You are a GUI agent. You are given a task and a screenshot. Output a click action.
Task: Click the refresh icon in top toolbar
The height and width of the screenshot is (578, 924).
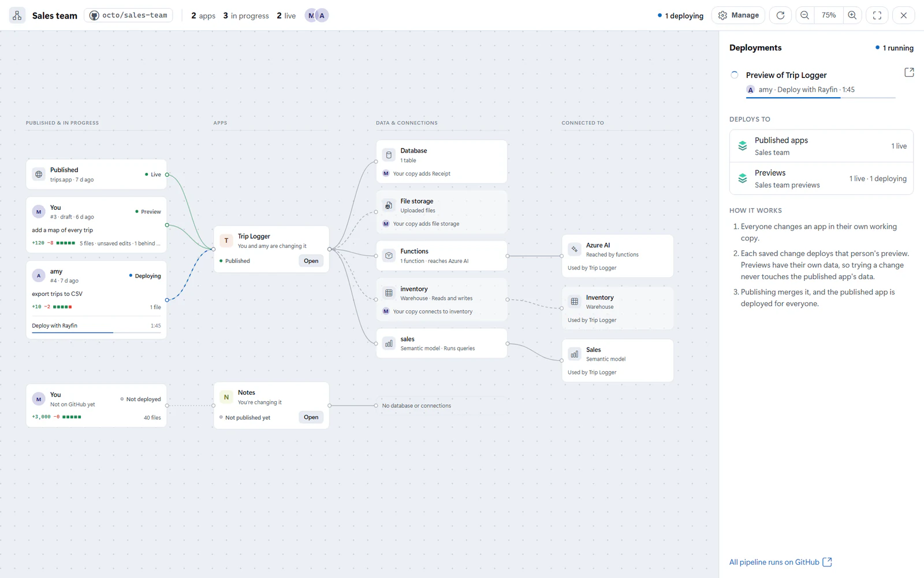click(x=780, y=16)
